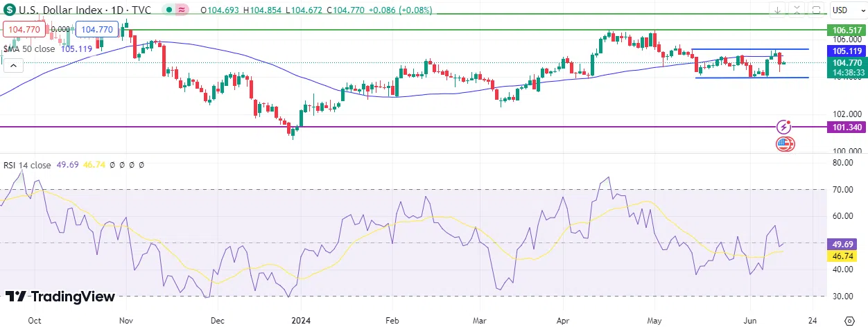The height and width of the screenshot is (327, 868).
Task: Click the blue 105.119 SMA price label
Action: click(847, 51)
